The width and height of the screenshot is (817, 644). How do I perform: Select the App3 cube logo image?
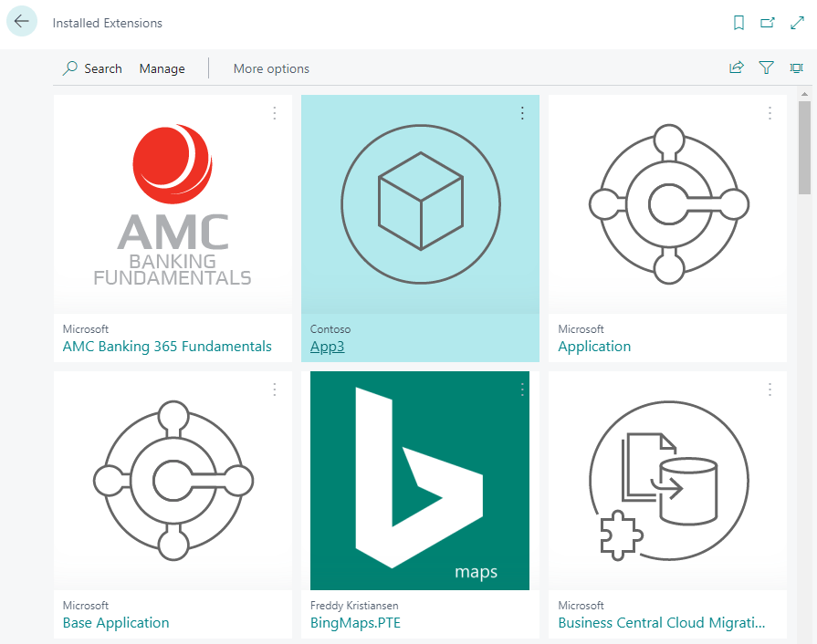pyautogui.click(x=421, y=204)
